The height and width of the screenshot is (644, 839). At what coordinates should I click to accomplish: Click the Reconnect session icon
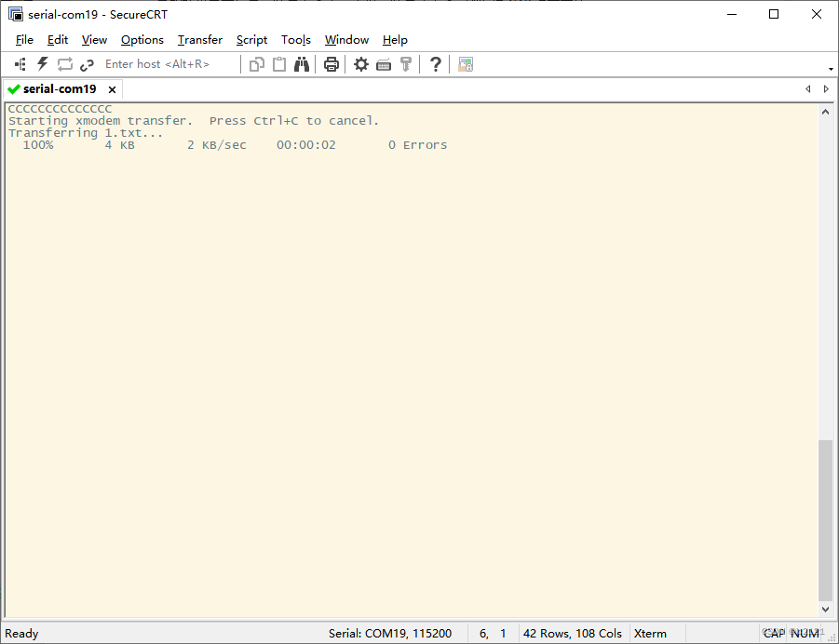[x=65, y=64]
